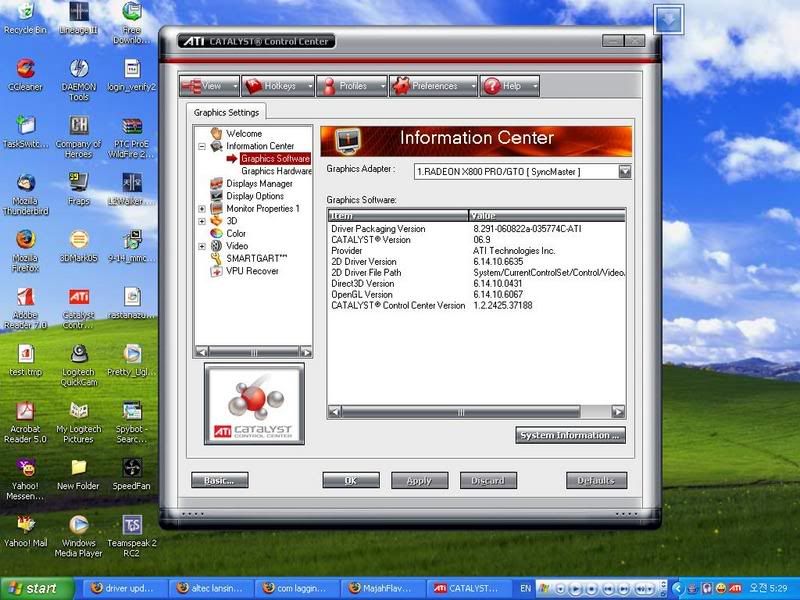Collapse the Information Center tree node
This screenshot has width=800, height=600.
[x=202, y=146]
